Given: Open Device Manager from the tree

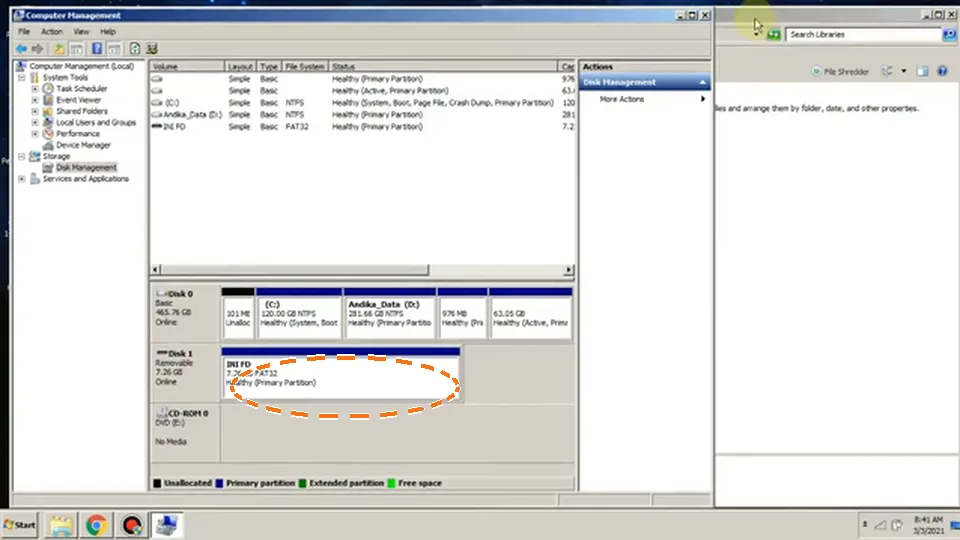Looking at the screenshot, I should click(83, 145).
